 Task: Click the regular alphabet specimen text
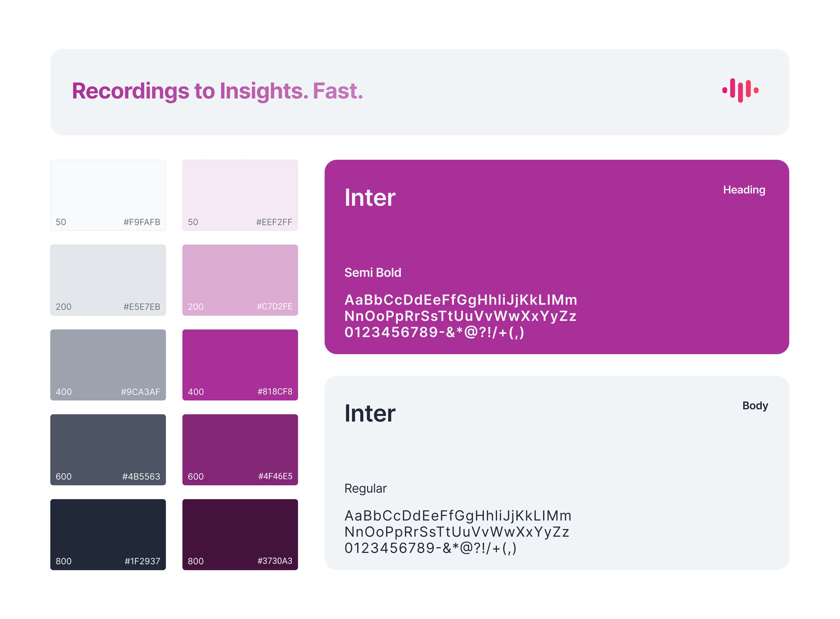(458, 532)
